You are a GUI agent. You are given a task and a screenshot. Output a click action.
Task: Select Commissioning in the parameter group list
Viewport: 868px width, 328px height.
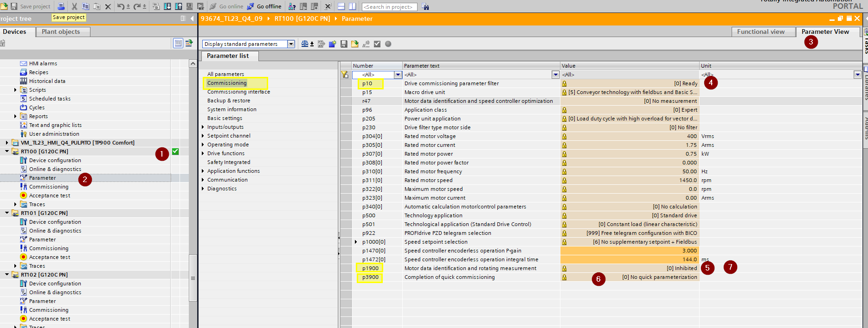tap(227, 83)
